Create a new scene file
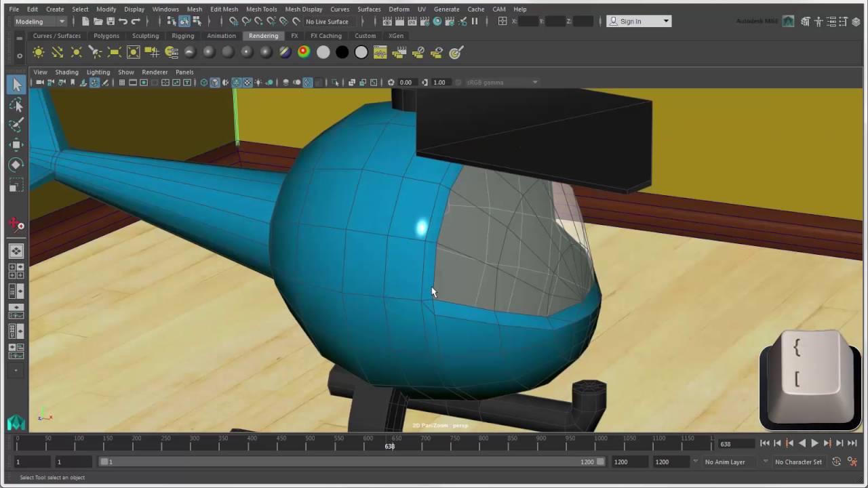The height and width of the screenshot is (488, 868). pyautogui.click(x=85, y=22)
